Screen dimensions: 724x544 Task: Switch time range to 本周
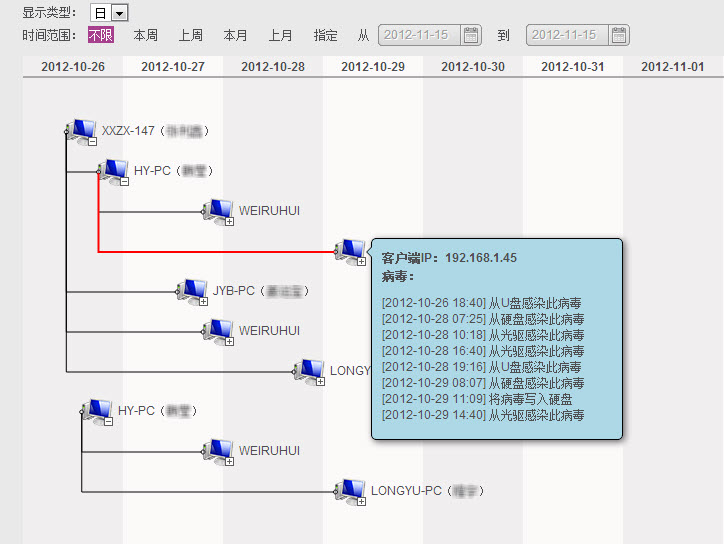coord(146,35)
